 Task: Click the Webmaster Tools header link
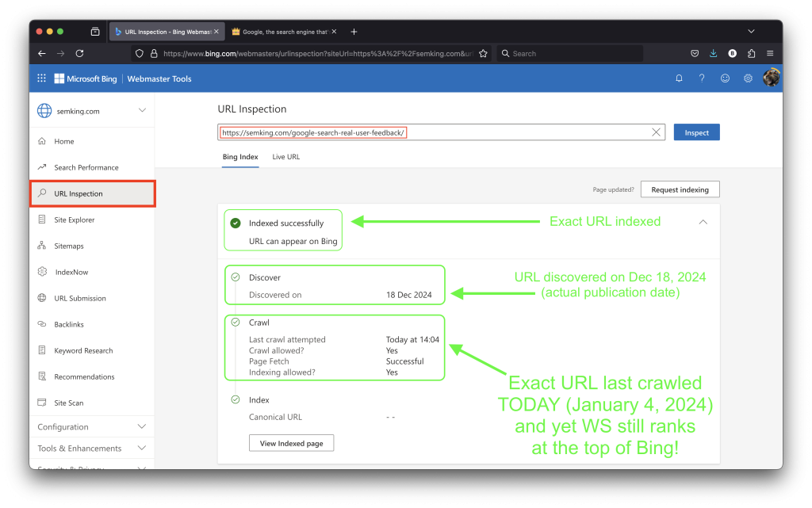click(x=159, y=78)
